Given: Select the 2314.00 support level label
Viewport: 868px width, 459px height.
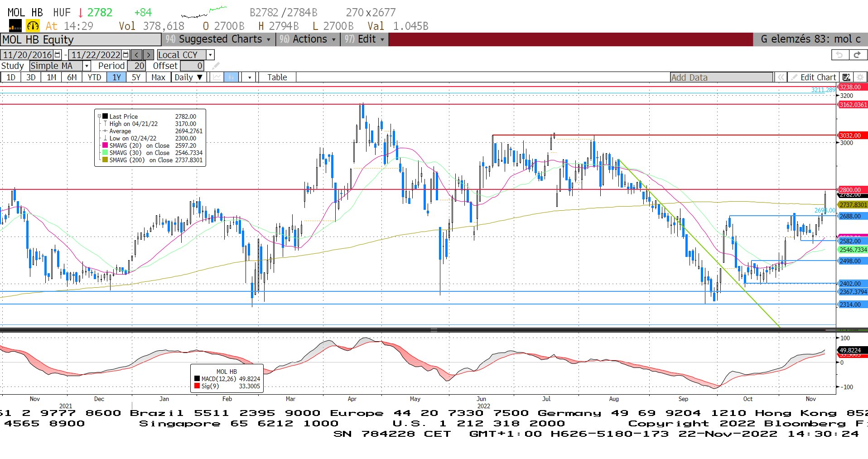Looking at the screenshot, I should [852, 304].
